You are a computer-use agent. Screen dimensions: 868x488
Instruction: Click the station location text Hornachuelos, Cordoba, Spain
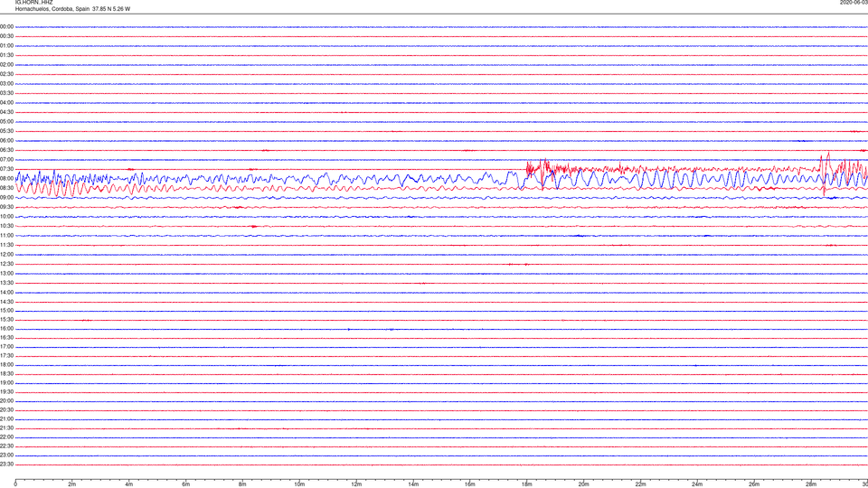pos(52,9)
